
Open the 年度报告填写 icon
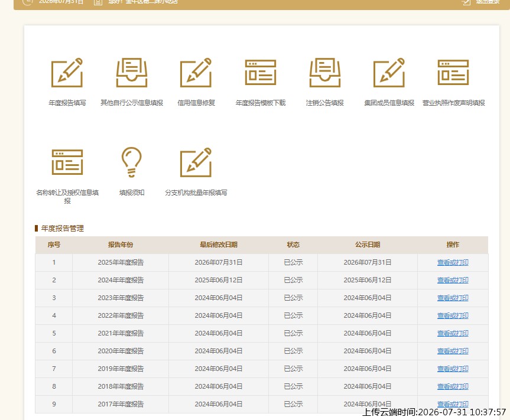pyautogui.click(x=67, y=73)
